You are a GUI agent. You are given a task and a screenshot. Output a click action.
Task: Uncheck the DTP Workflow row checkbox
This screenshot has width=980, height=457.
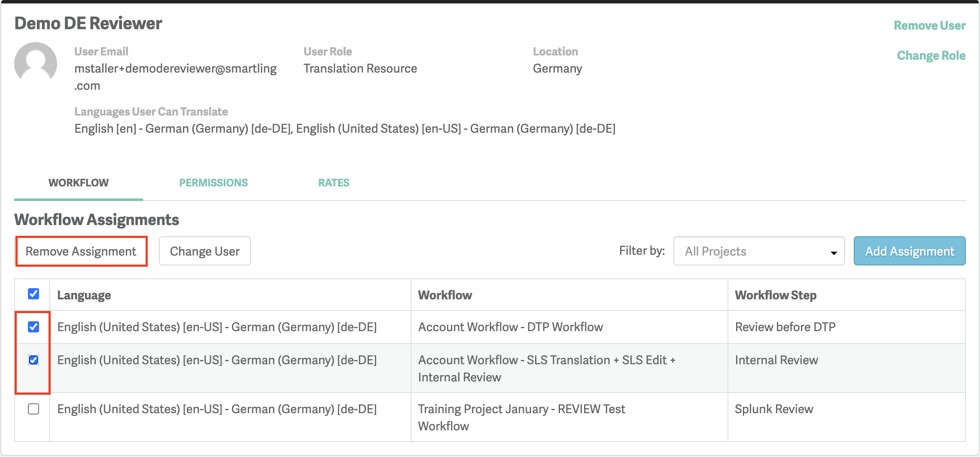33,327
